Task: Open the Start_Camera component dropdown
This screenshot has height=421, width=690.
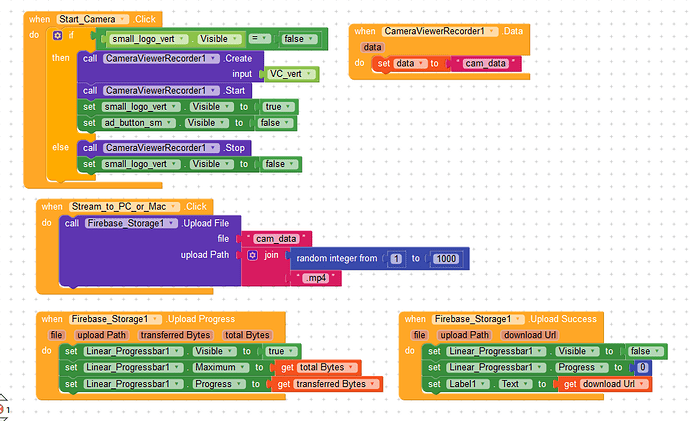Action: [x=92, y=19]
